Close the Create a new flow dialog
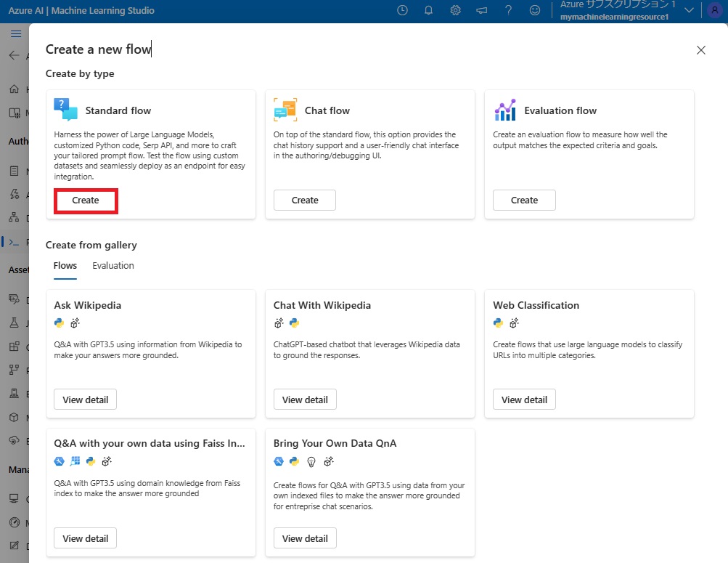Image resolution: width=728 pixels, height=563 pixels. click(x=701, y=50)
